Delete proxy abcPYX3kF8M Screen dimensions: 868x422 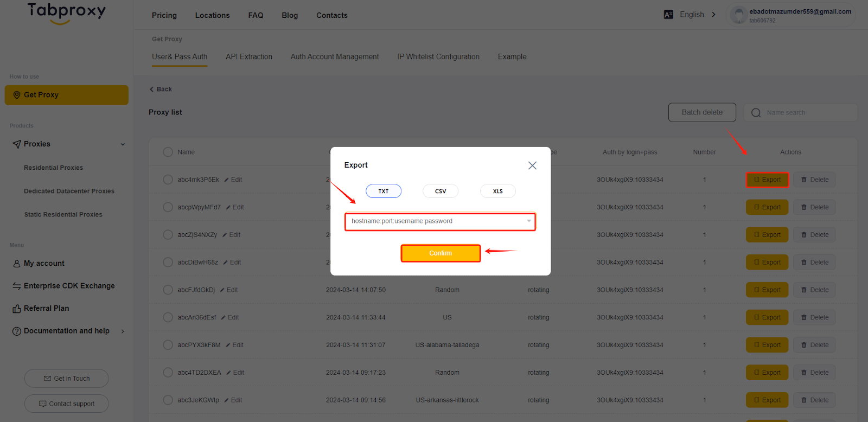[x=815, y=345]
